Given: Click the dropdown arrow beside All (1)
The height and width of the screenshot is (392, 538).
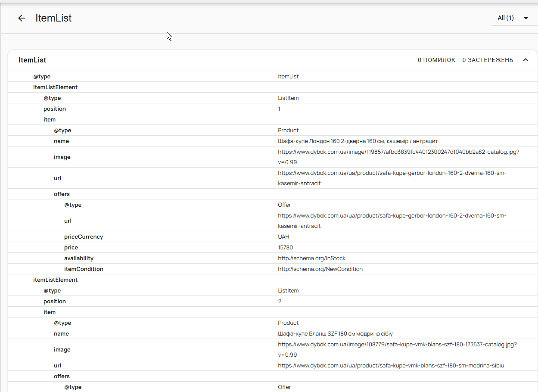Looking at the screenshot, I should coord(526,18).
